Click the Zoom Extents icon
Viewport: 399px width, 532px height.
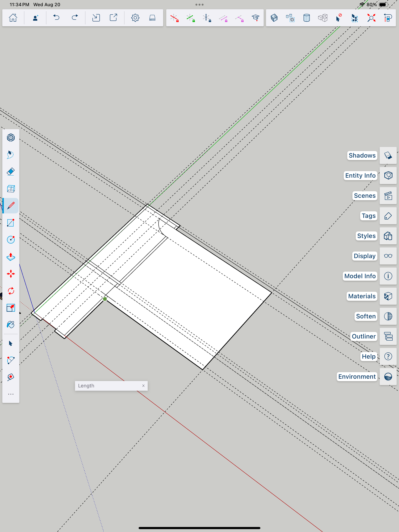pos(371,18)
